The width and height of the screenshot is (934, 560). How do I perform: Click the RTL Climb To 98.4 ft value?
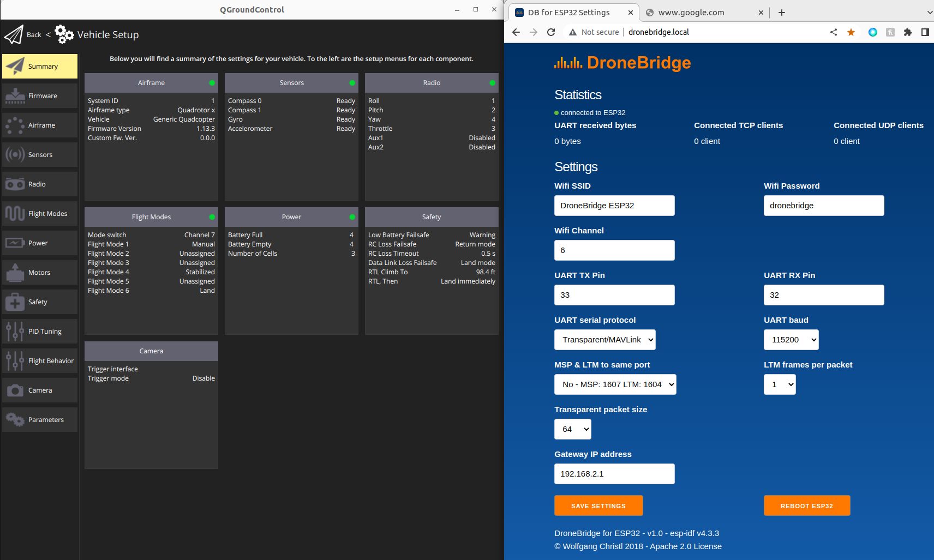click(x=486, y=272)
